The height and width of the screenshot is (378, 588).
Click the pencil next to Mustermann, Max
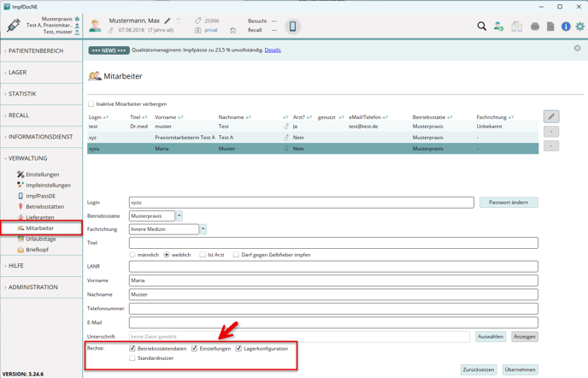168,21
